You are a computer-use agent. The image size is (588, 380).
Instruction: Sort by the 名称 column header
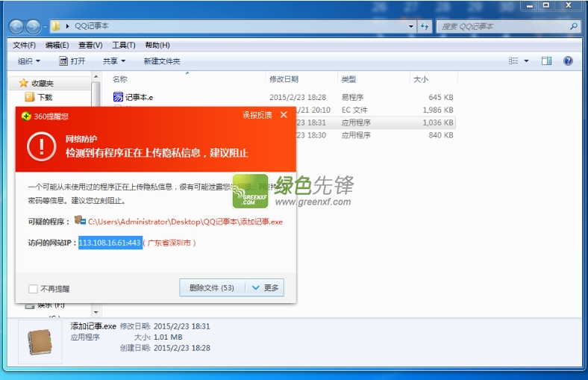(x=120, y=79)
